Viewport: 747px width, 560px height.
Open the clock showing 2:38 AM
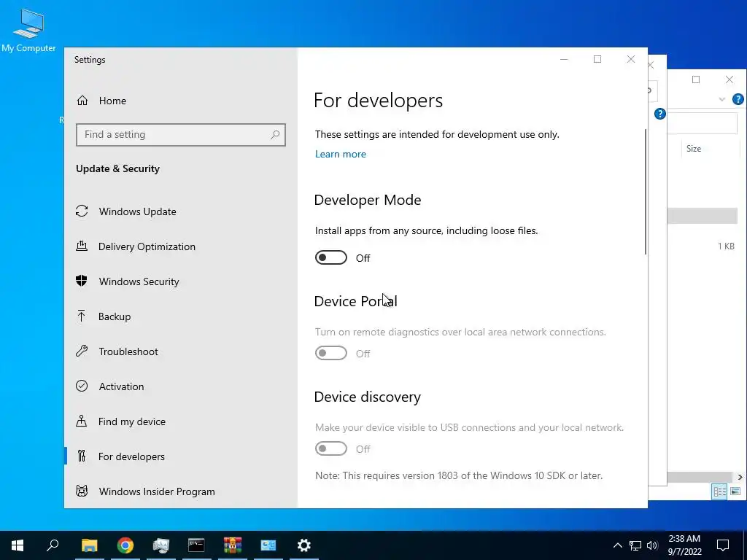pyautogui.click(x=684, y=545)
